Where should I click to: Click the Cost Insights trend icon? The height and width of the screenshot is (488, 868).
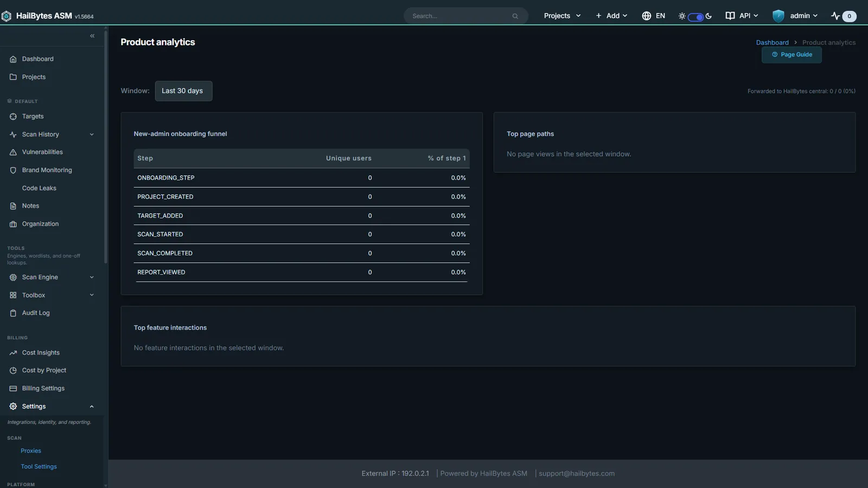[13, 352]
